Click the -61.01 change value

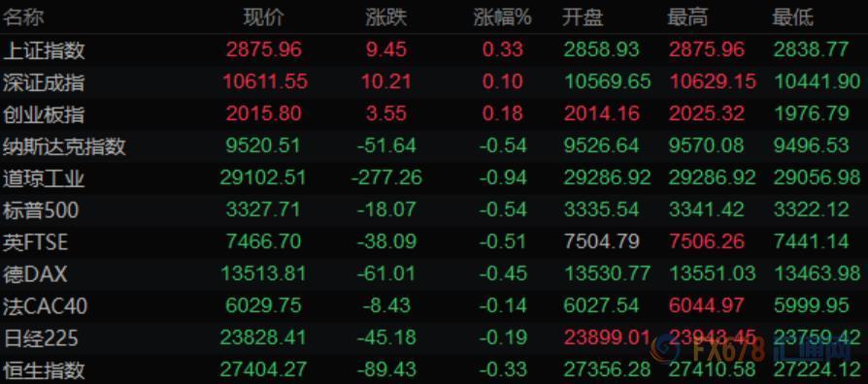[385, 274]
